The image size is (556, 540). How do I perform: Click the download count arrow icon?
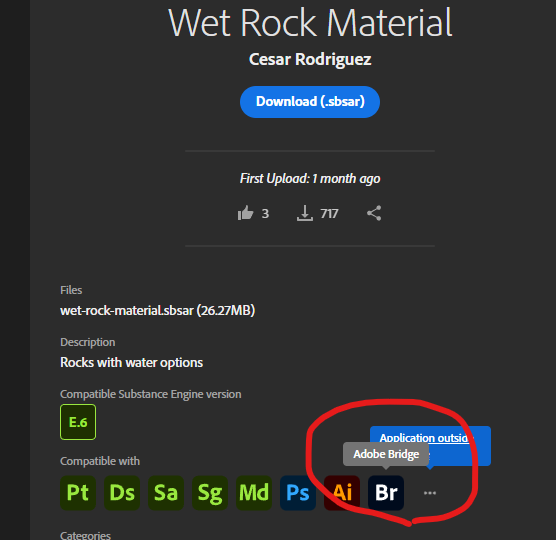pyautogui.click(x=304, y=213)
